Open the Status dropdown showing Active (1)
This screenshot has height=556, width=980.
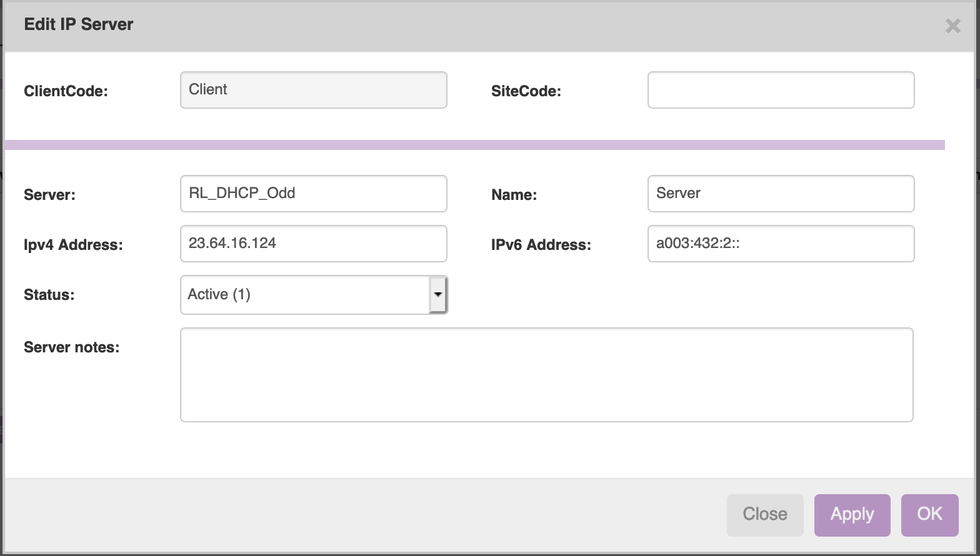(313, 295)
